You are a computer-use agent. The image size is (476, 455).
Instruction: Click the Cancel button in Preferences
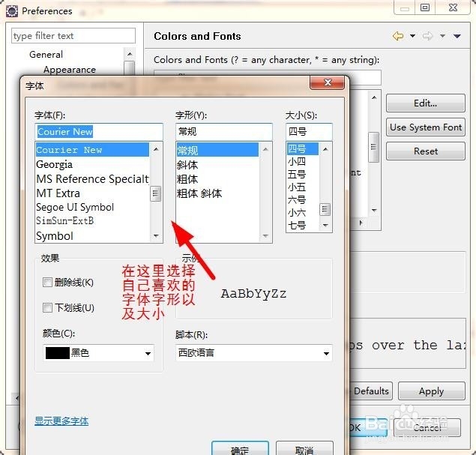coord(427,427)
